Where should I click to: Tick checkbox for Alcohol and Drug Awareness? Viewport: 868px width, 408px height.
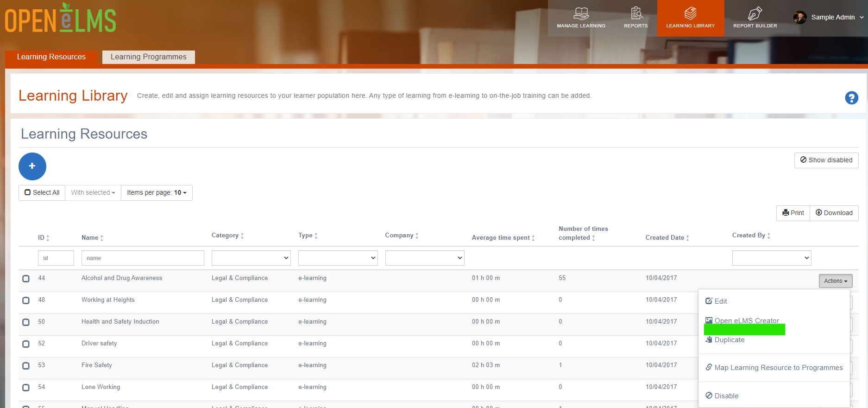pos(26,279)
